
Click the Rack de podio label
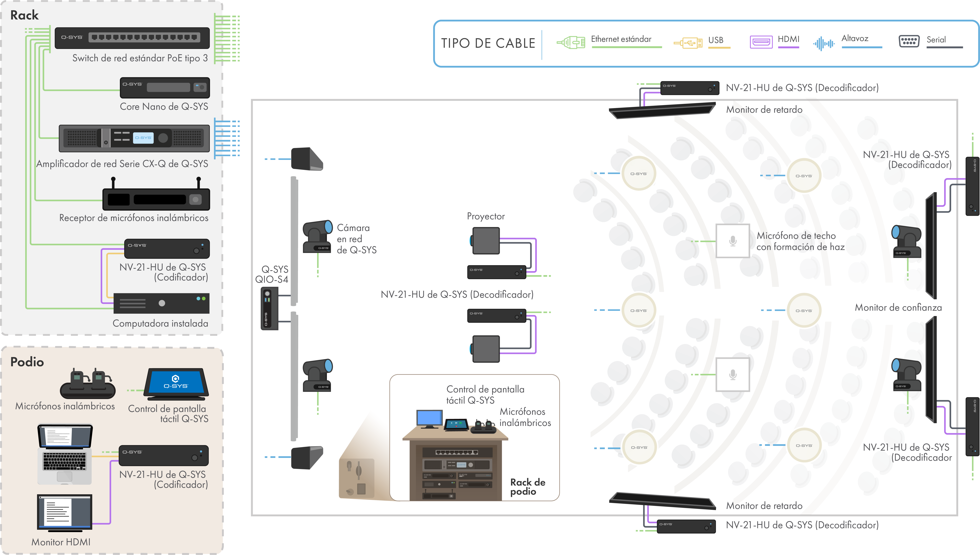pyautogui.click(x=527, y=487)
